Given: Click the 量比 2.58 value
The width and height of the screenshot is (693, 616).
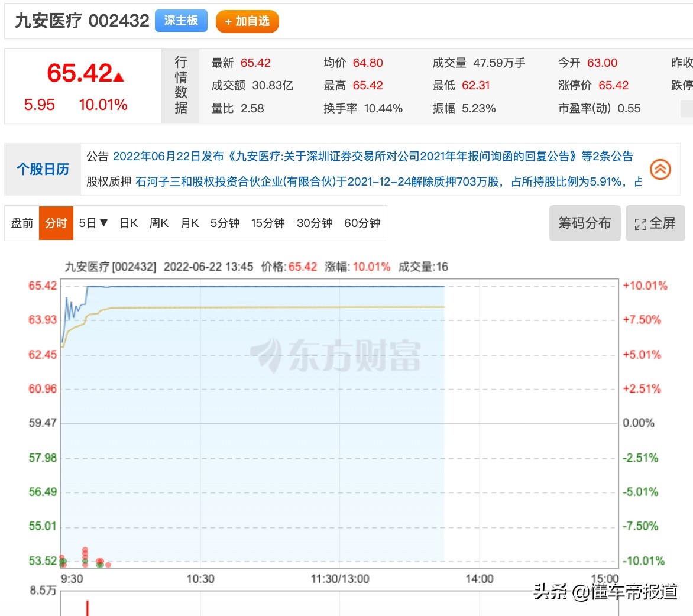Looking at the screenshot, I should click(252, 108).
